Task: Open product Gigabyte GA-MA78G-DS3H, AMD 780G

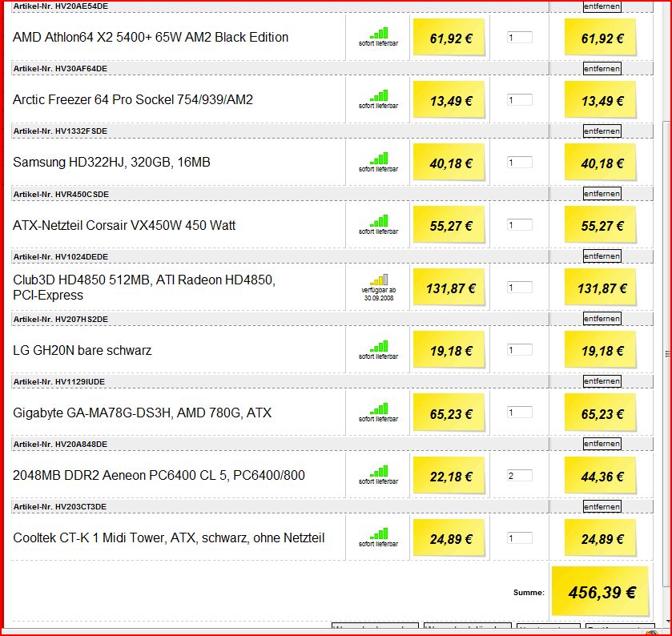Action: [143, 413]
